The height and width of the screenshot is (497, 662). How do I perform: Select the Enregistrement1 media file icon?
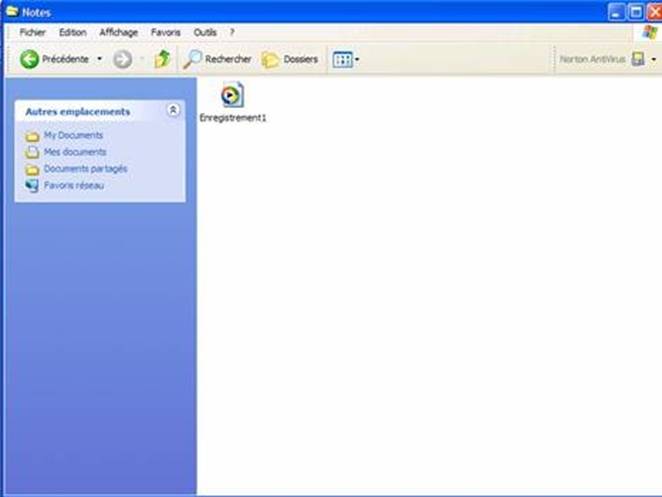[232, 95]
